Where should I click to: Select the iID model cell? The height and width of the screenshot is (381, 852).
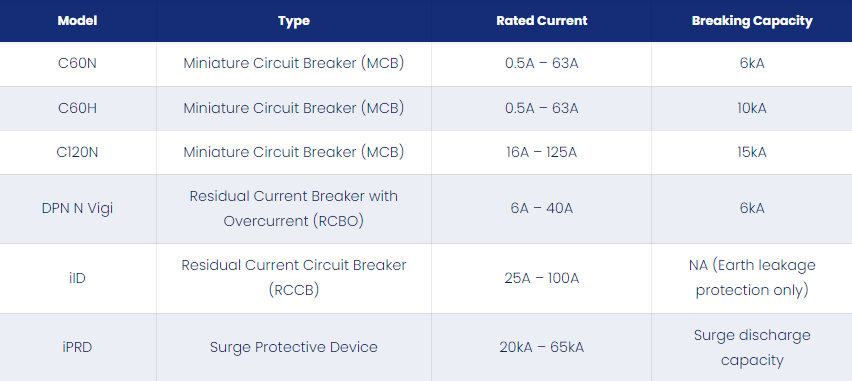coord(78,279)
